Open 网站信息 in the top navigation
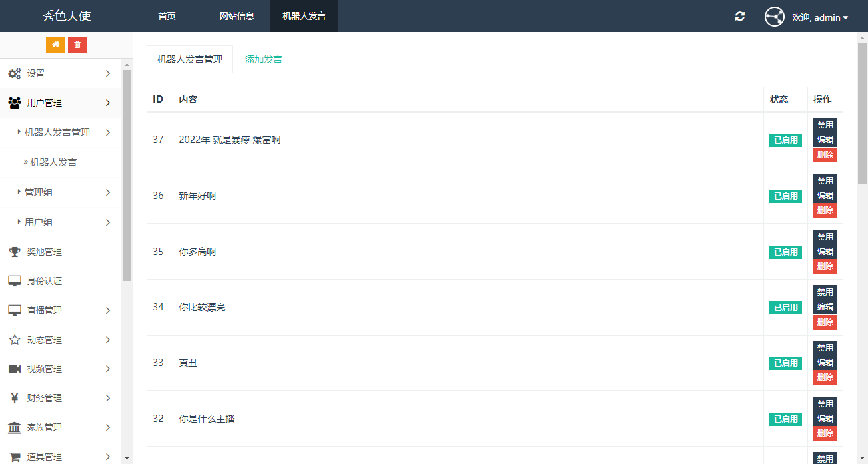Viewport: 868px width, 464px height. 236,16
